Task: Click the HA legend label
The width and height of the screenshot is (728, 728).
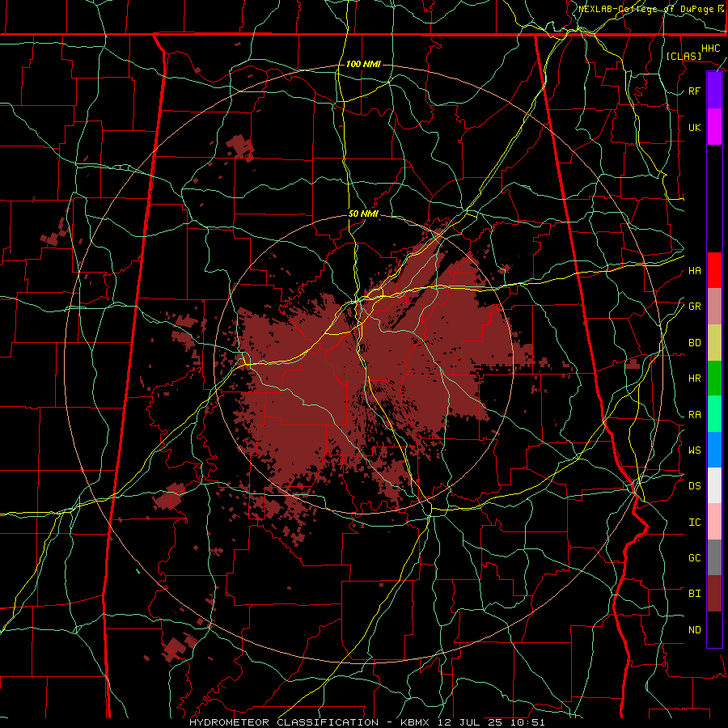Action: click(x=694, y=271)
